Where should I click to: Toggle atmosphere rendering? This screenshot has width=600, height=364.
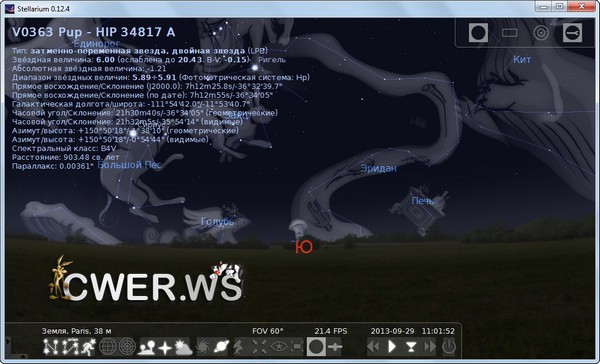(184, 347)
